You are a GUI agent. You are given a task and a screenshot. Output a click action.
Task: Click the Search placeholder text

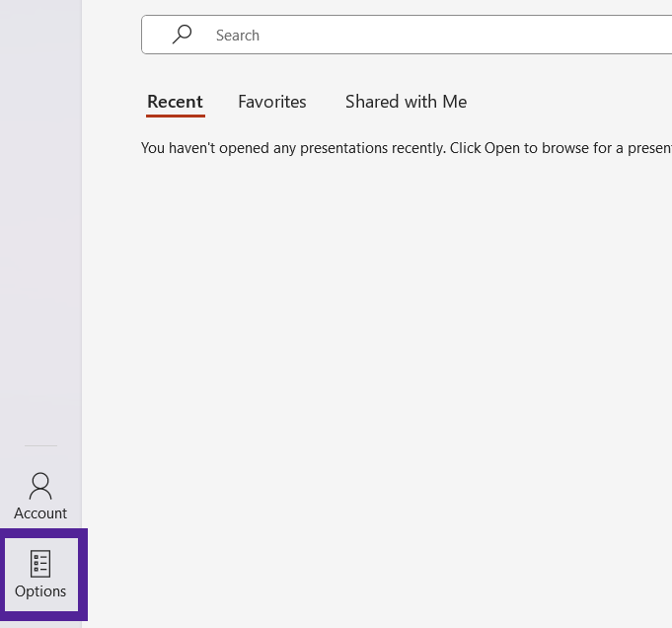tap(238, 36)
